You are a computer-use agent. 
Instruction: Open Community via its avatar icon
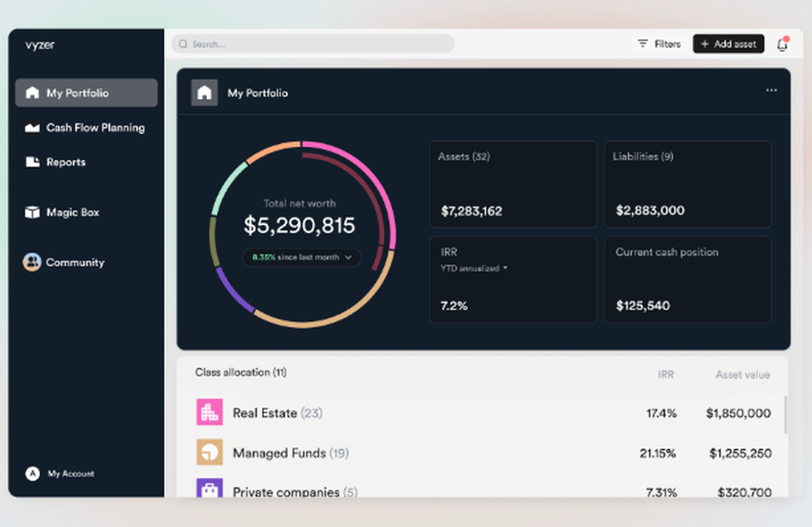[x=31, y=262]
